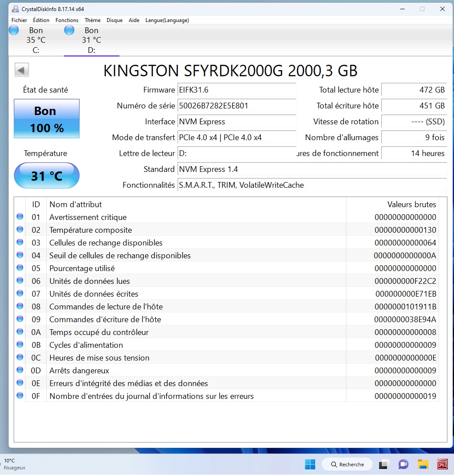Click the Fonctionnalités field with S.M.A.R.T.
The width and height of the screenshot is (454, 476).
point(312,185)
